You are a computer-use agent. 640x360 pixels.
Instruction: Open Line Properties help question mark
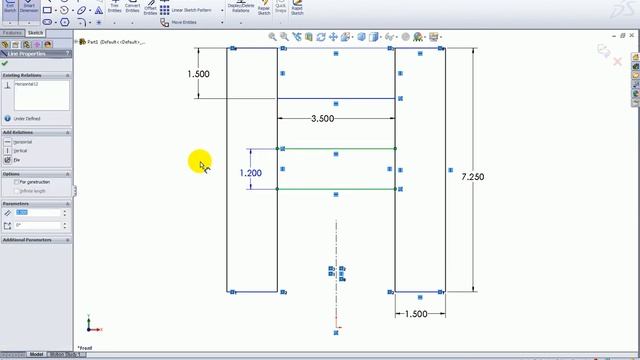pyautogui.click(x=68, y=53)
